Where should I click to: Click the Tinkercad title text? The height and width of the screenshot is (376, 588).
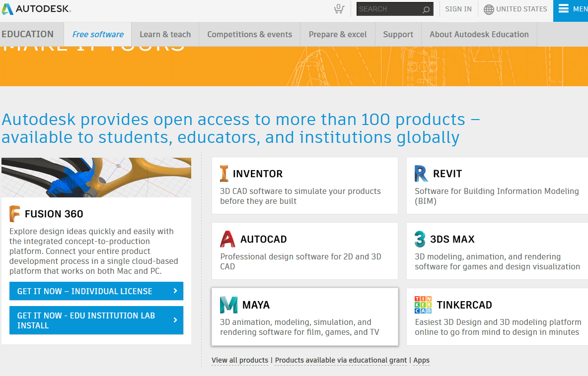coord(464,305)
